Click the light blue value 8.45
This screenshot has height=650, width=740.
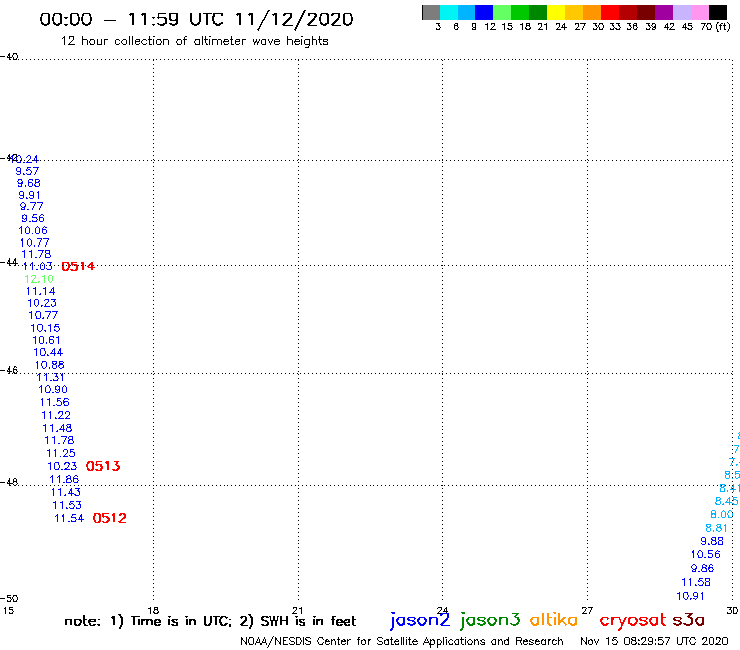point(726,501)
